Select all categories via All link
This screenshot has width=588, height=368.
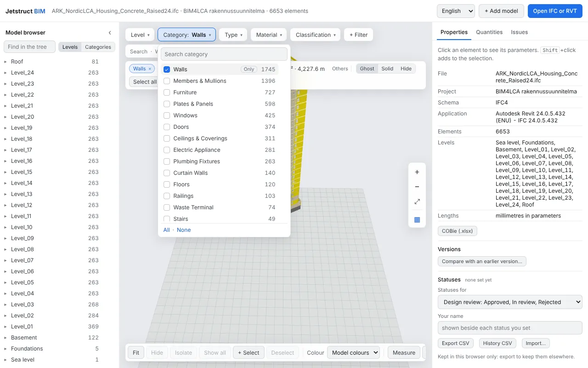(167, 230)
